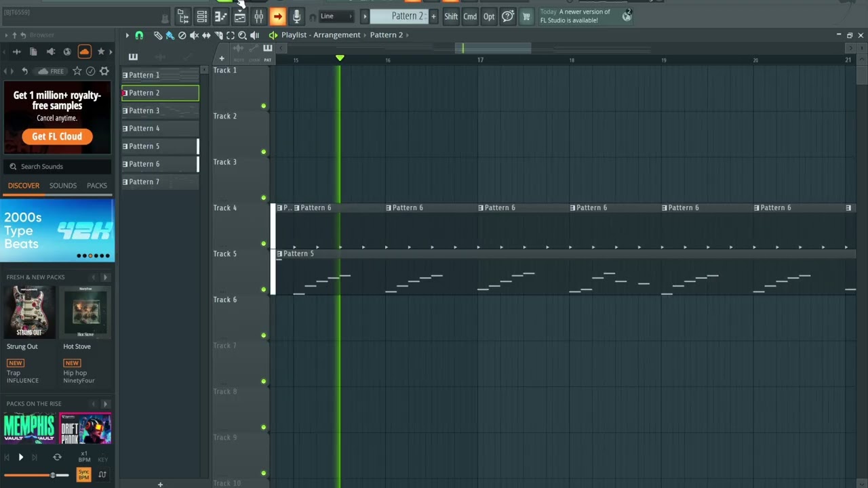Toggle mute light on Track 5
The width and height of the screenshot is (868, 488).
[264, 289]
